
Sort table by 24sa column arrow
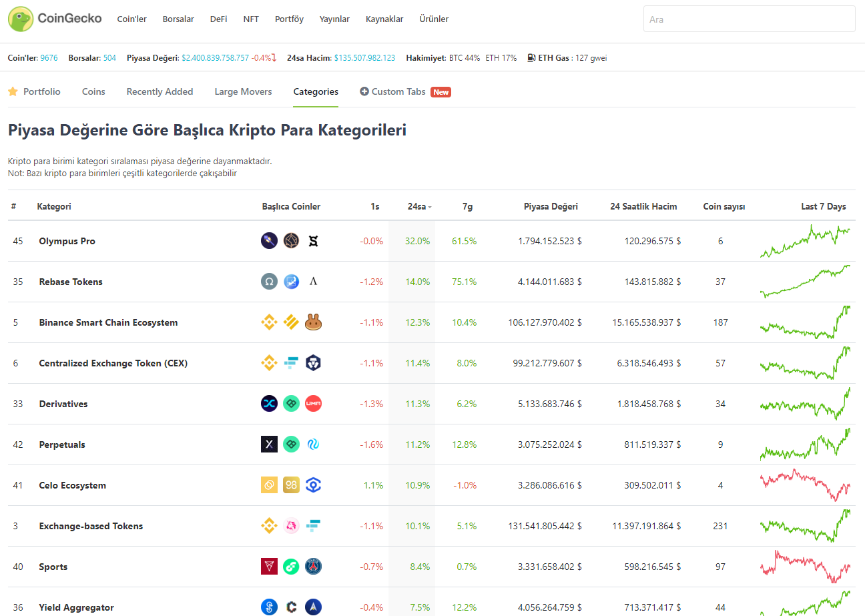[x=430, y=207]
